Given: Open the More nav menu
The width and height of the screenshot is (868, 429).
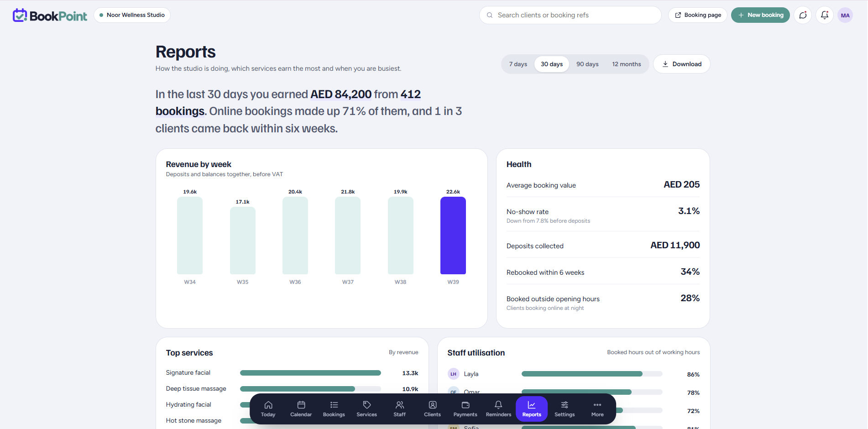Looking at the screenshot, I should 597,409.
